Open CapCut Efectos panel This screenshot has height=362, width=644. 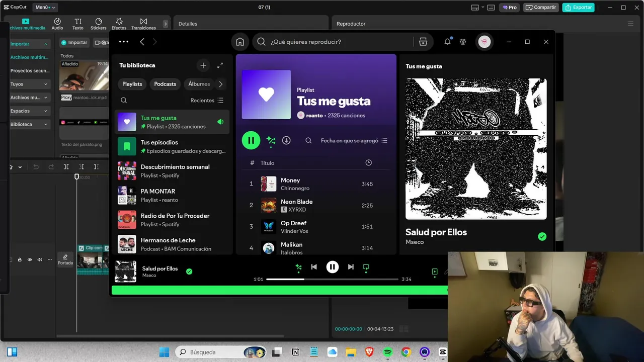click(119, 24)
